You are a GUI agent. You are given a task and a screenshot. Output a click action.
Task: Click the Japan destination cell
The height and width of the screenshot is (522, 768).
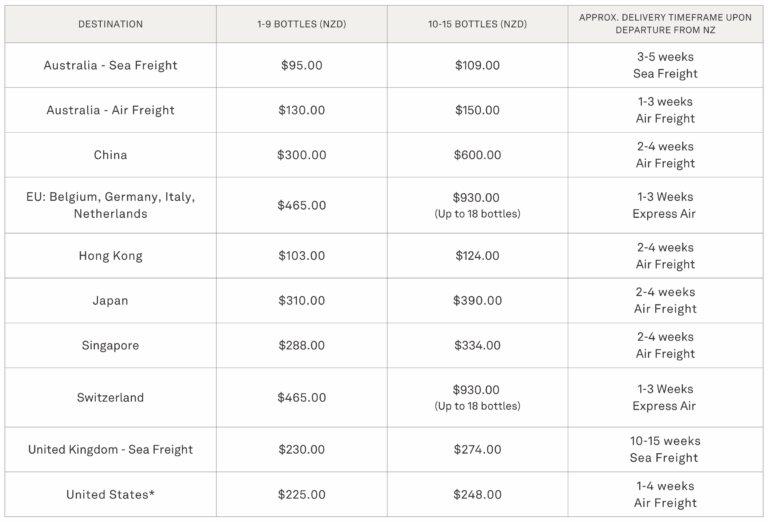(x=110, y=300)
